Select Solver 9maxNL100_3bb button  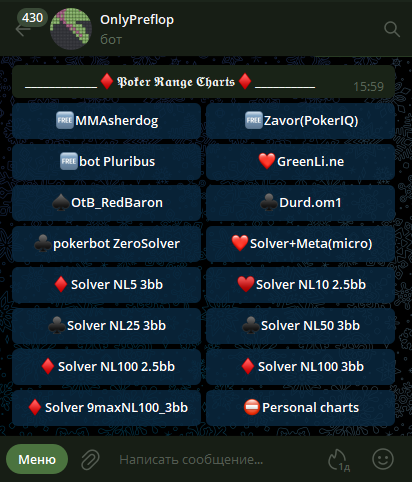[x=106, y=408]
